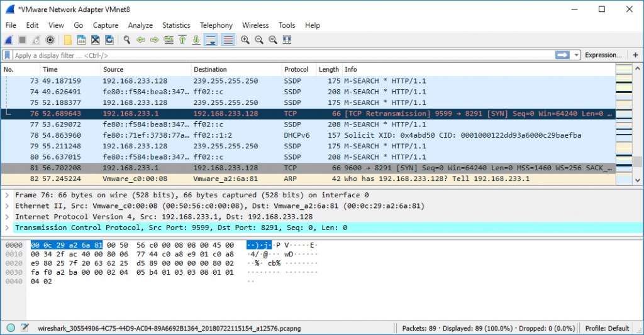Select packet 76 TCP Retransmission row
Image resolution: width=644 pixels, height=335 pixels.
308,114
